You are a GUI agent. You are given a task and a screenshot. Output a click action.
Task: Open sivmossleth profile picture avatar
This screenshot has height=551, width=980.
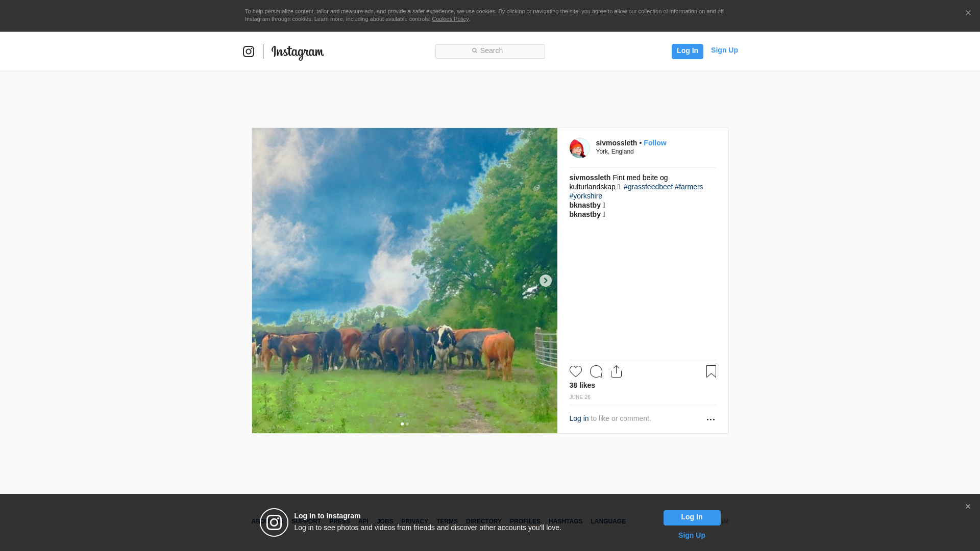tap(580, 148)
